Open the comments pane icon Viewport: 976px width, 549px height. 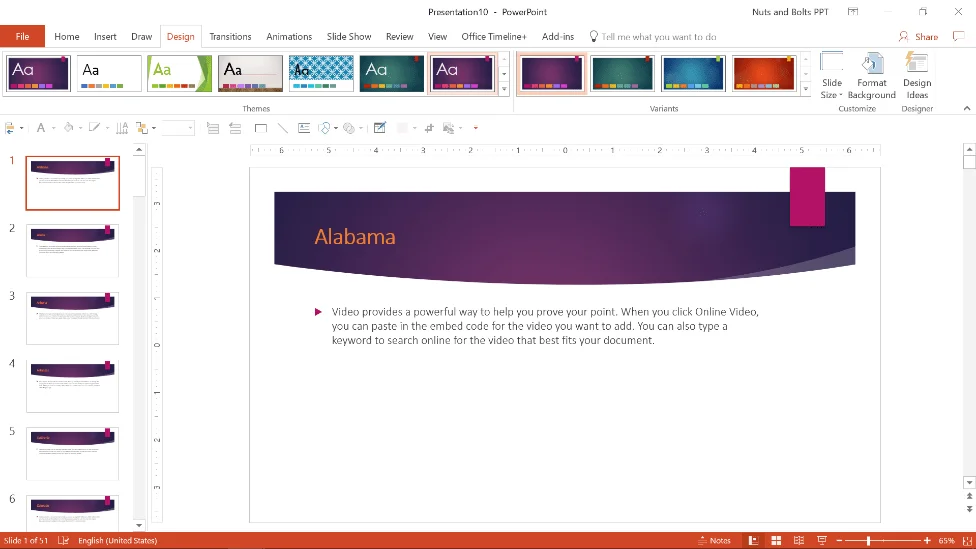click(x=959, y=37)
